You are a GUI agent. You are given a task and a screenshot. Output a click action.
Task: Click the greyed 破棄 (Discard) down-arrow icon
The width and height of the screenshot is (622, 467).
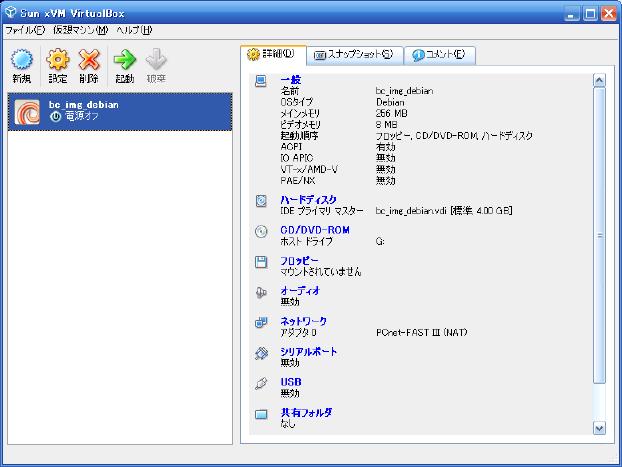click(x=156, y=60)
